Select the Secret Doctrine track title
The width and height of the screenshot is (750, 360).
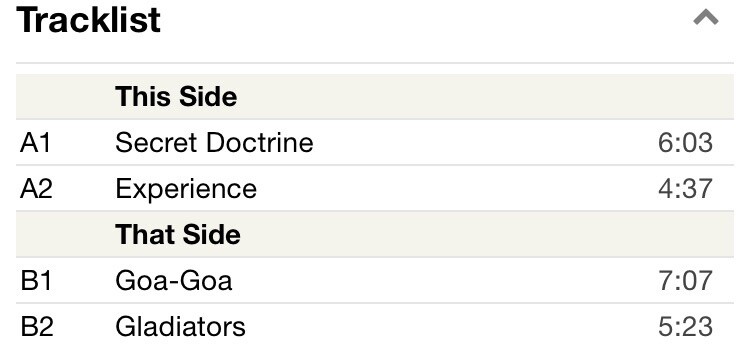[x=214, y=142]
